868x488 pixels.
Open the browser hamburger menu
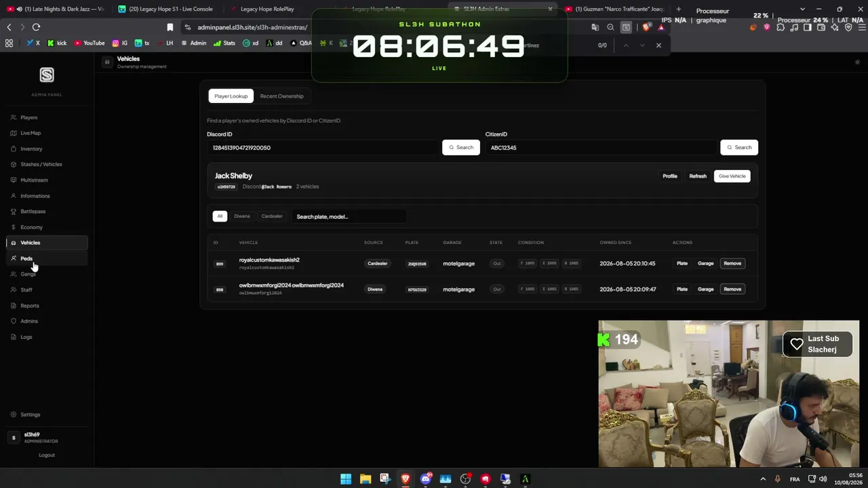(x=861, y=27)
